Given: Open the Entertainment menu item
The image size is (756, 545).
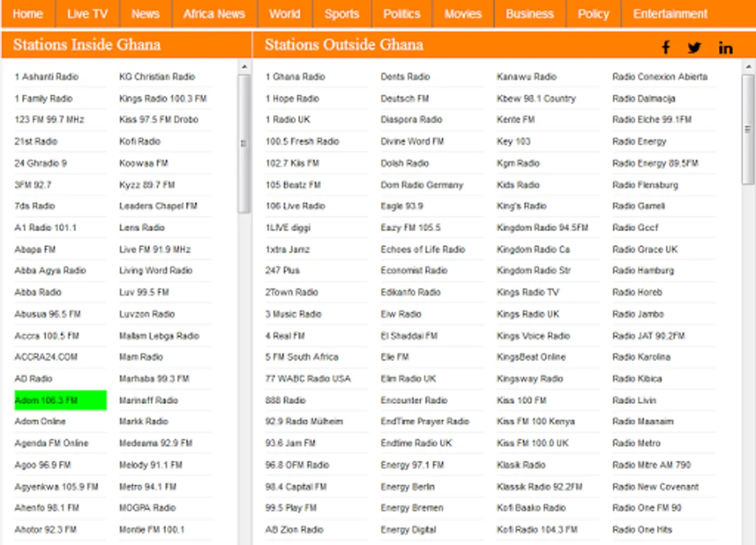Looking at the screenshot, I should pos(670,14).
